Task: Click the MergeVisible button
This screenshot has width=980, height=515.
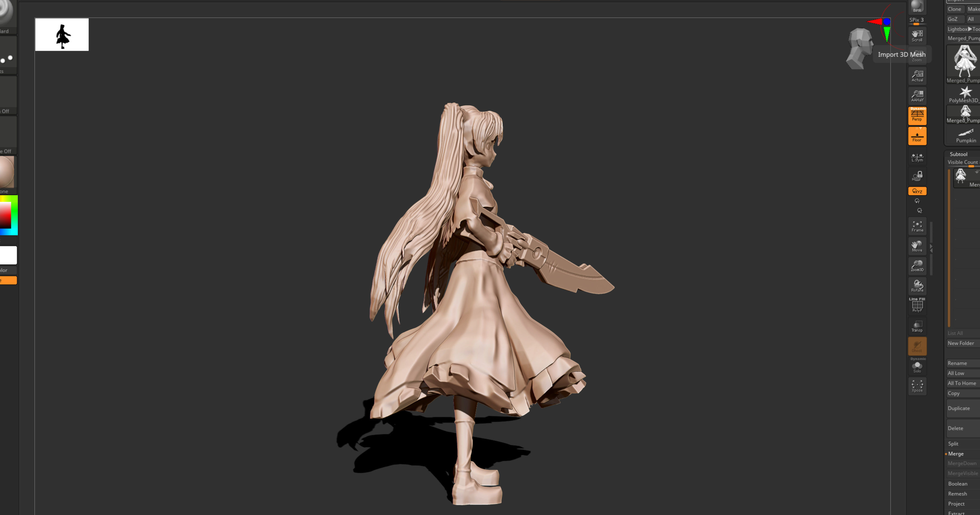Action: 963,473
